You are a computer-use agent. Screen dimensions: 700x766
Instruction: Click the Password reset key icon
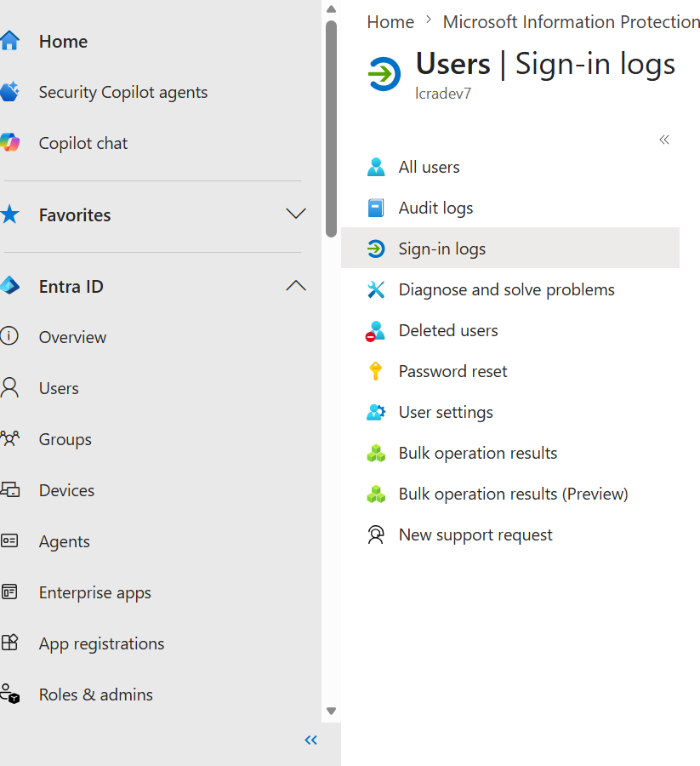click(375, 371)
